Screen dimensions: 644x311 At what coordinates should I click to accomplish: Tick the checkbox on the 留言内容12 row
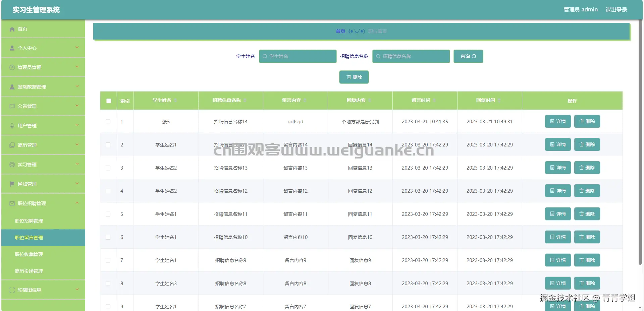(x=108, y=191)
